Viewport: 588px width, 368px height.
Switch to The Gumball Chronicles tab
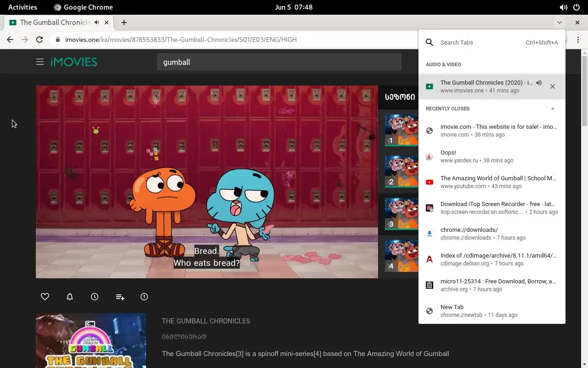pos(59,22)
